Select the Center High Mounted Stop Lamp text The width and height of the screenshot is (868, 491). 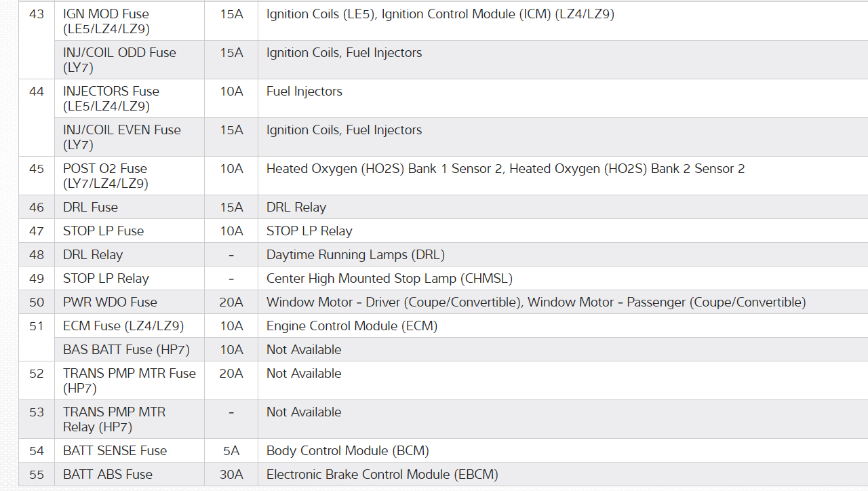(389, 279)
